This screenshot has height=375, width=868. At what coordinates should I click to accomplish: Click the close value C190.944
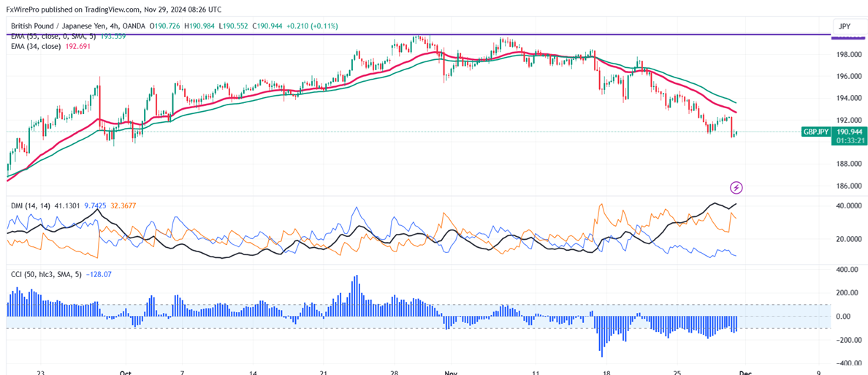click(x=269, y=26)
